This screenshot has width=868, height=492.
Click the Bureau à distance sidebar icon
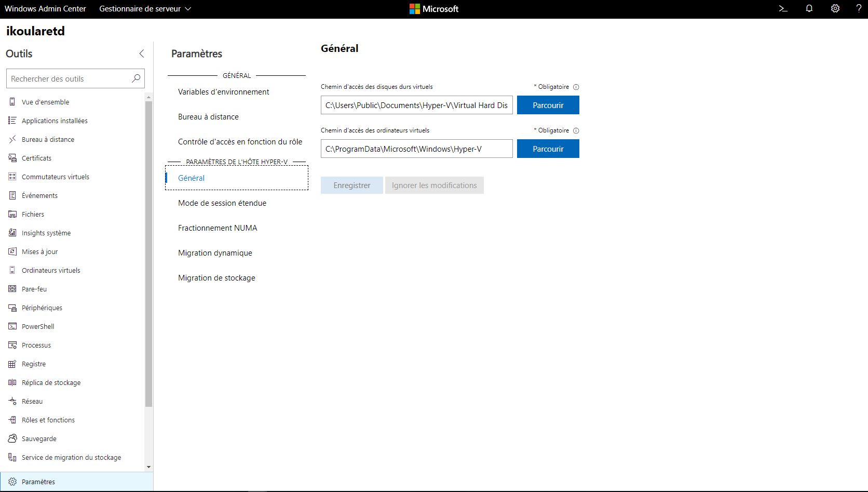coord(12,139)
